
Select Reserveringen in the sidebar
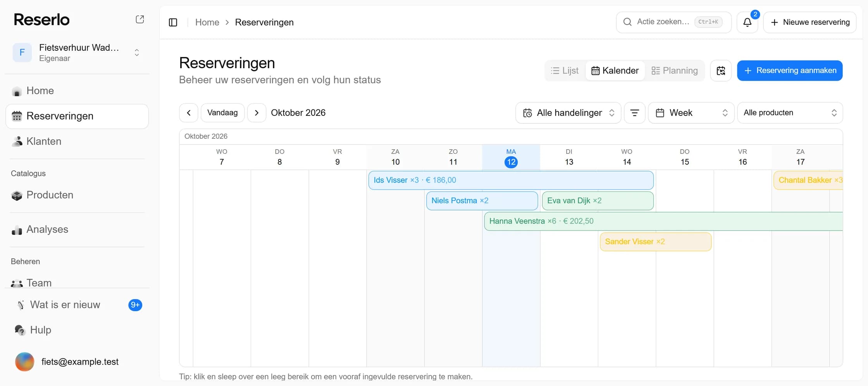click(77, 116)
